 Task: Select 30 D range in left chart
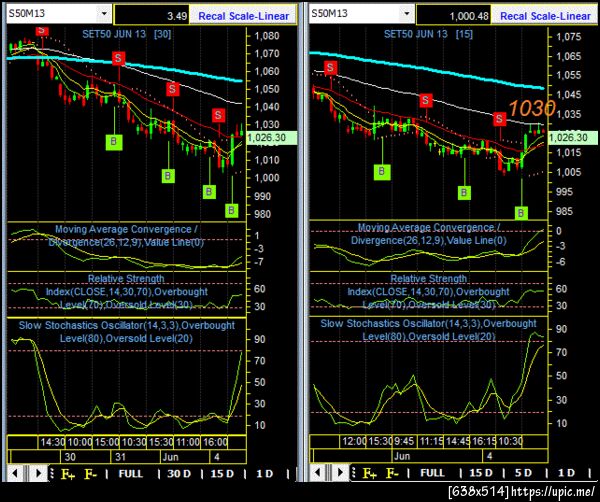coord(179,474)
